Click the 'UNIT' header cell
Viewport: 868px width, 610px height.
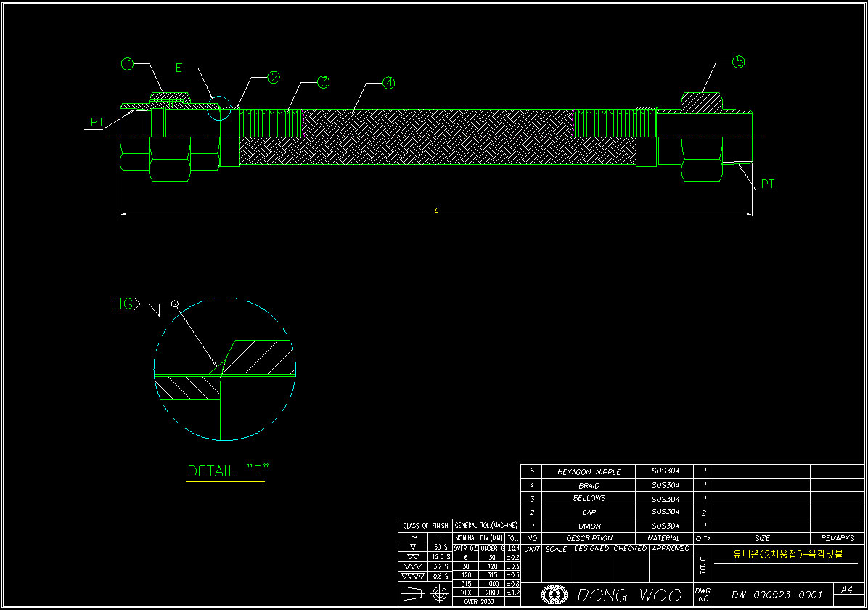(531, 548)
